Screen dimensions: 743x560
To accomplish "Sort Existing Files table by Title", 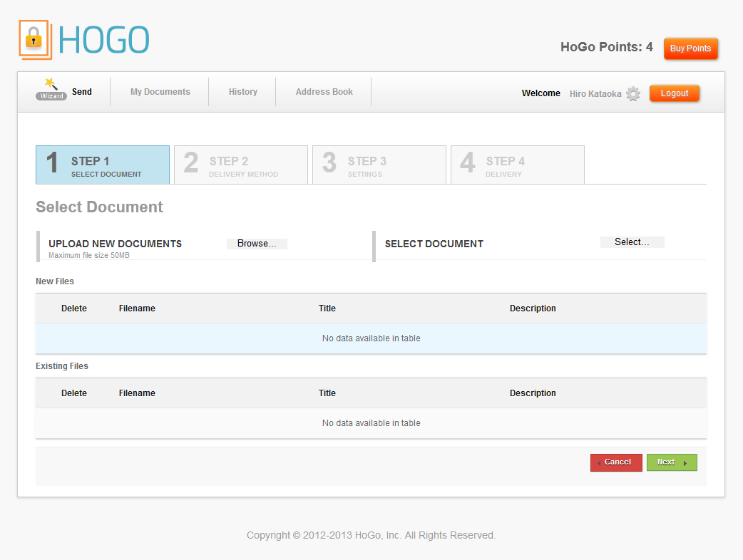I will (x=327, y=393).
